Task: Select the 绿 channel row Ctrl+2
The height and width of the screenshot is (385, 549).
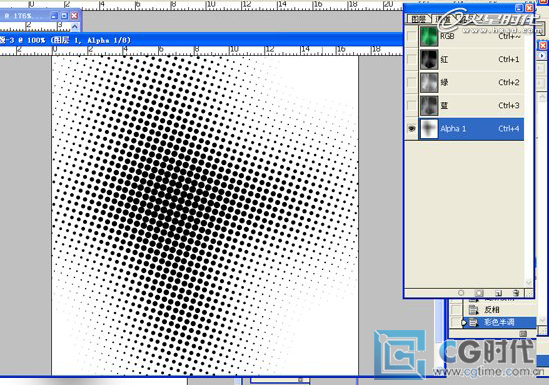Action: 471,82
